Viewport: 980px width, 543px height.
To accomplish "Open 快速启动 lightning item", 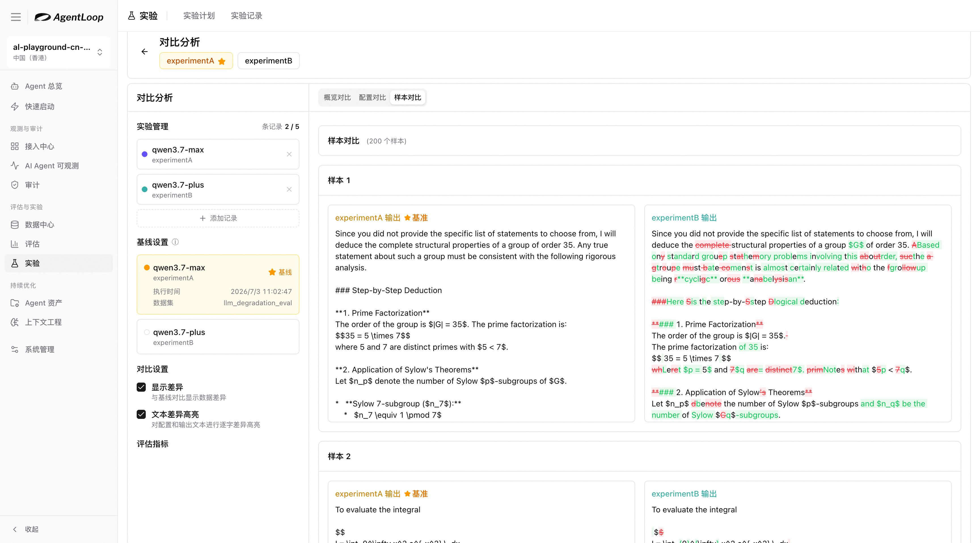I will (59, 107).
